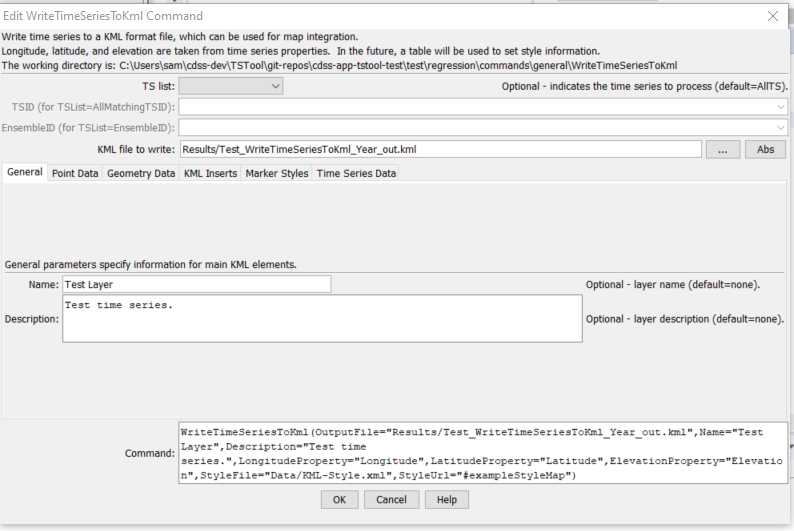This screenshot has height=531, width=794.
Task: Open the TS list dropdown
Action: [x=231, y=86]
